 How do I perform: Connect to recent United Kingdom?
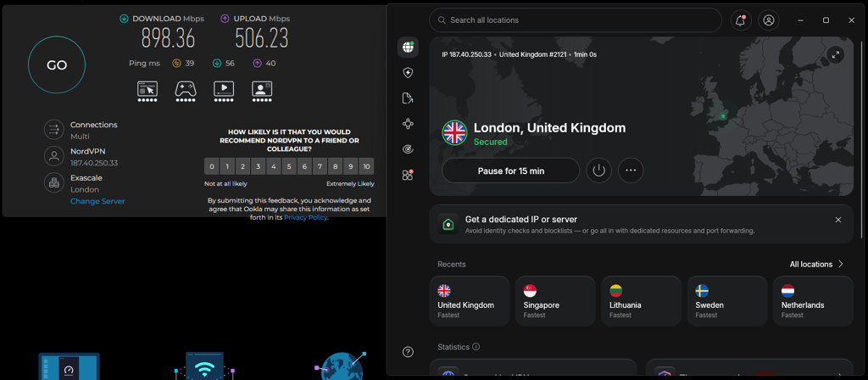[x=470, y=301]
